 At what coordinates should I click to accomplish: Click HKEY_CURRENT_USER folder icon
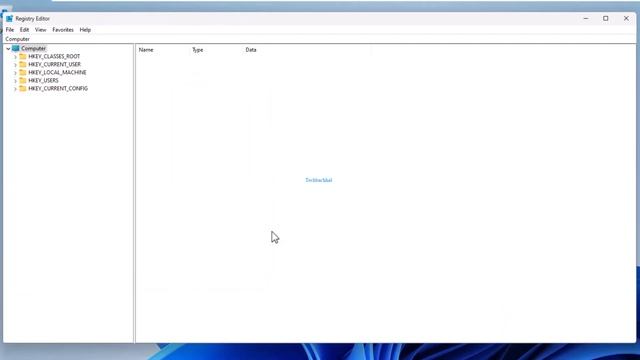pyautogui.click(x=23, y=64)
